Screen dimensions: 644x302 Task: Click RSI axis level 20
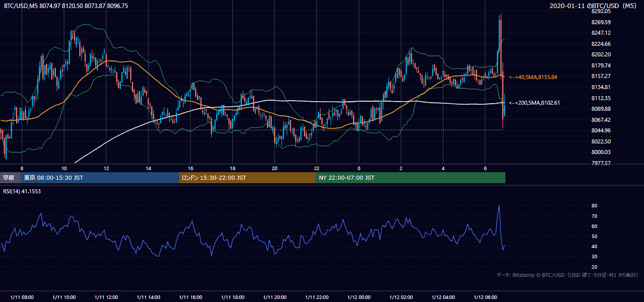click(x=594, y=267)
